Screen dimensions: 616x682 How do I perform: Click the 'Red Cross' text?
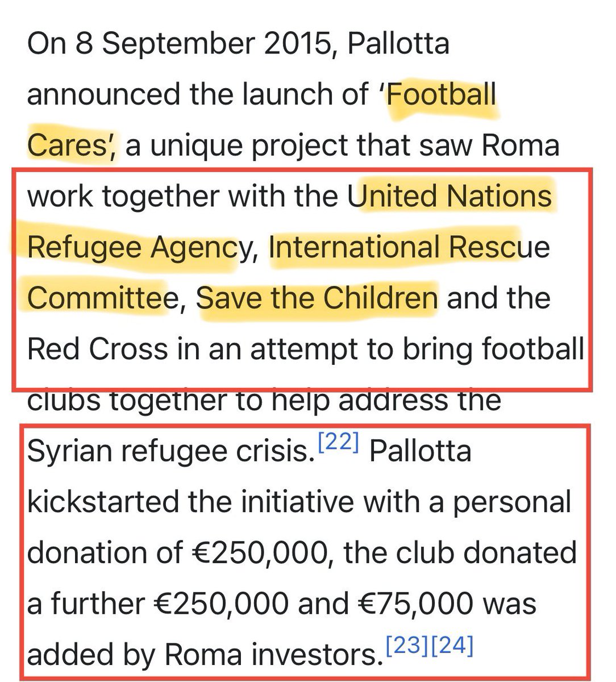tap(98, 349)
